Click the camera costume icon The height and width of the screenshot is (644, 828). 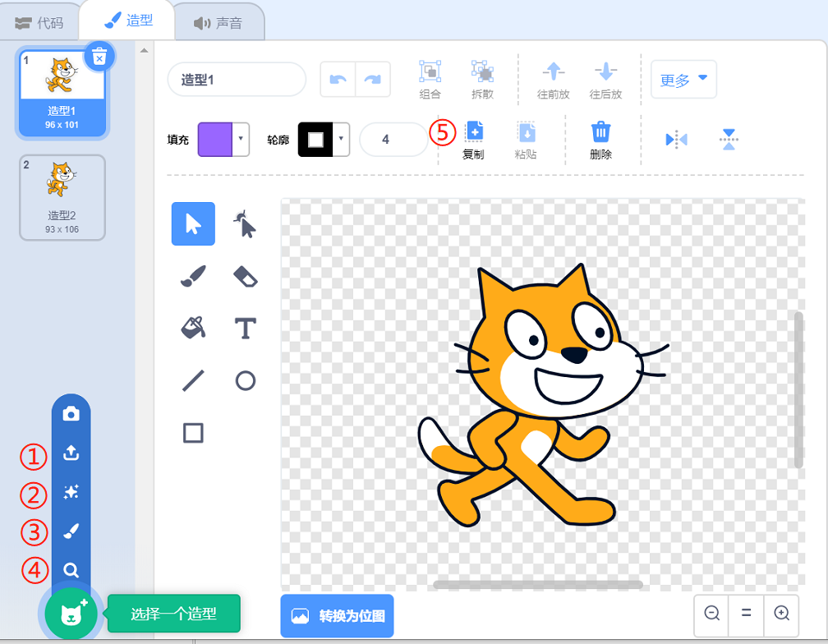pos(71,414)
